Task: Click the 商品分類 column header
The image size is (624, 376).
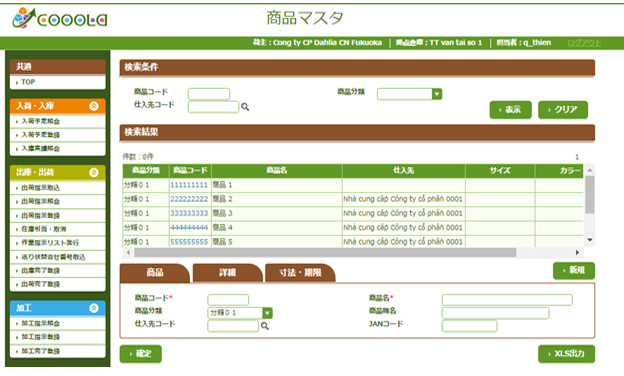Action: [146, 171]
